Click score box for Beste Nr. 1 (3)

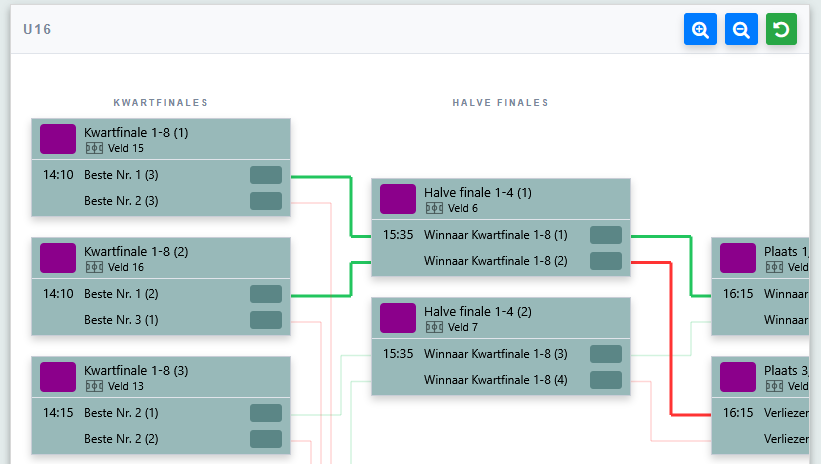266,175
